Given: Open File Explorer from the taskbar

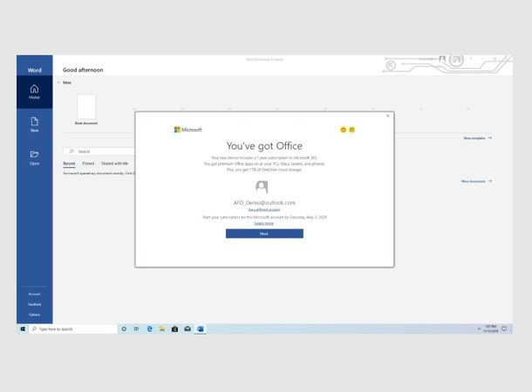Looking at the screenshot, I should (x=162, y=328).
